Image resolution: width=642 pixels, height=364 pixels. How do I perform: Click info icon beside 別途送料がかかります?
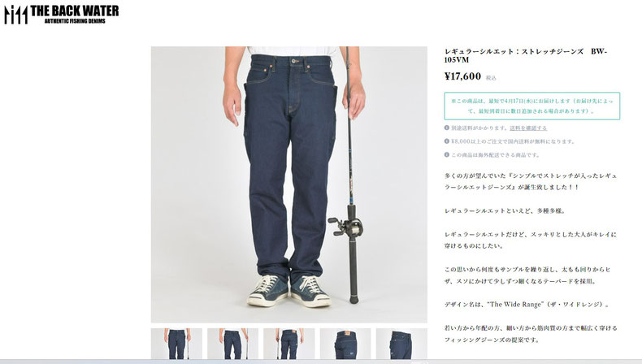(x=447, y=128)
